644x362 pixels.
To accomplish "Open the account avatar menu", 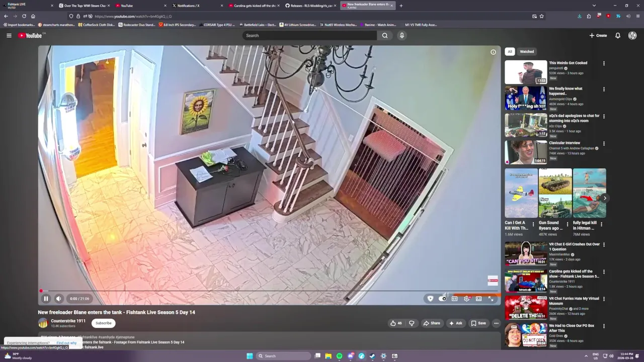I will tap(632, 35).
